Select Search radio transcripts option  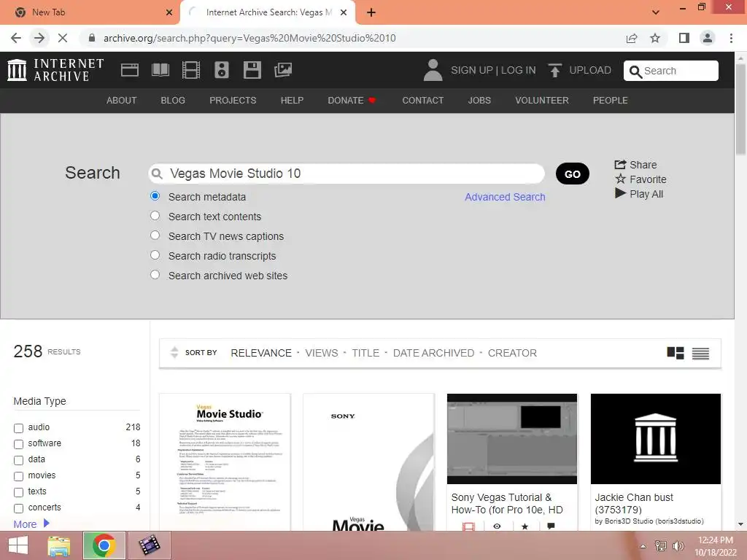click(x=155, y=254)
